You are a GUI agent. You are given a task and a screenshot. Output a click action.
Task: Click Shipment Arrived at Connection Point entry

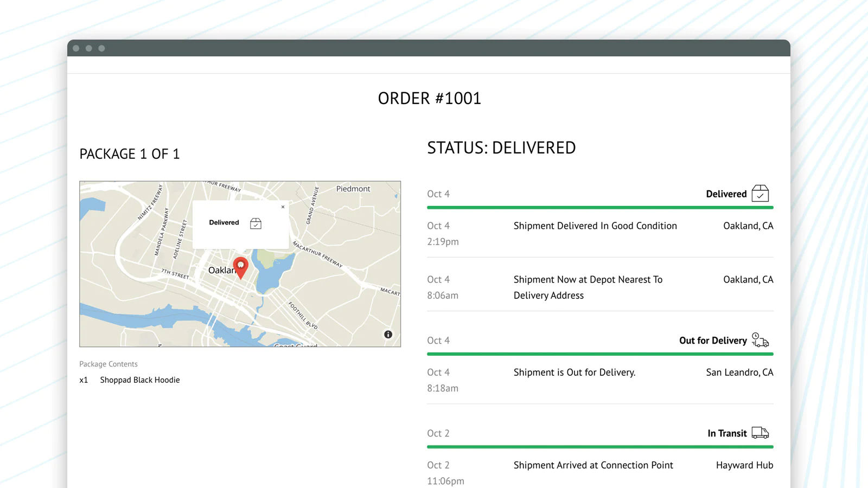pos(593,465)
